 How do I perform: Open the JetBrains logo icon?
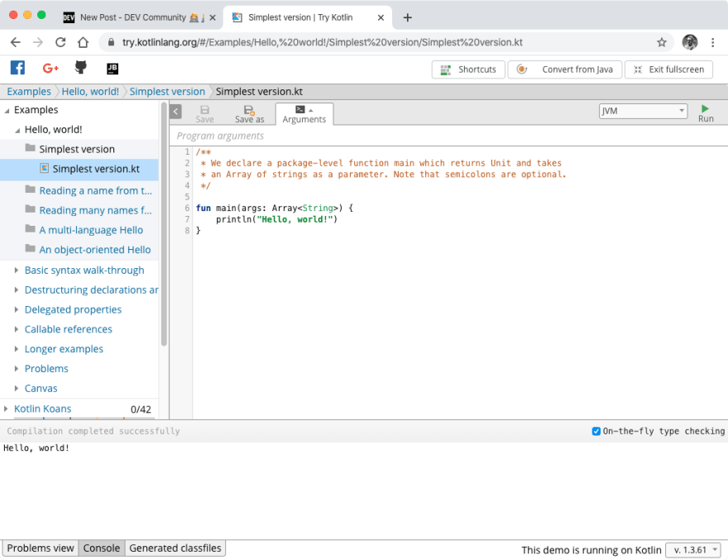pos(113,69)
